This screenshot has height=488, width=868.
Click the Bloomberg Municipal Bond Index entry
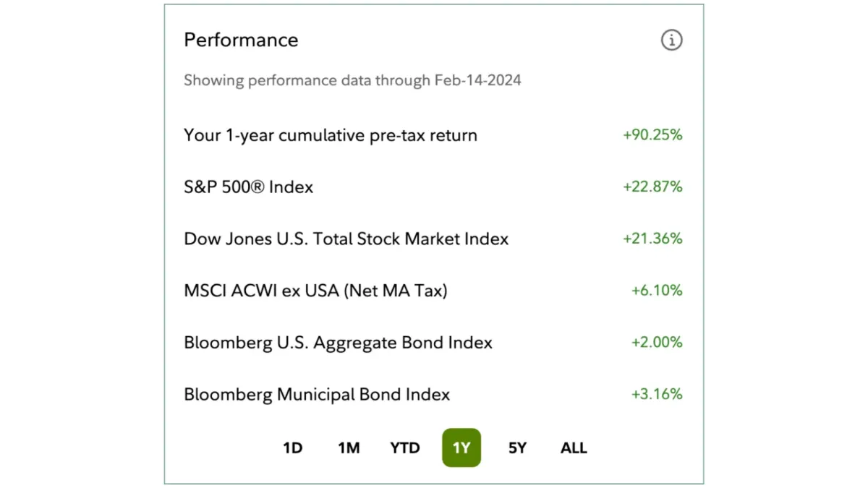[315, 394]
